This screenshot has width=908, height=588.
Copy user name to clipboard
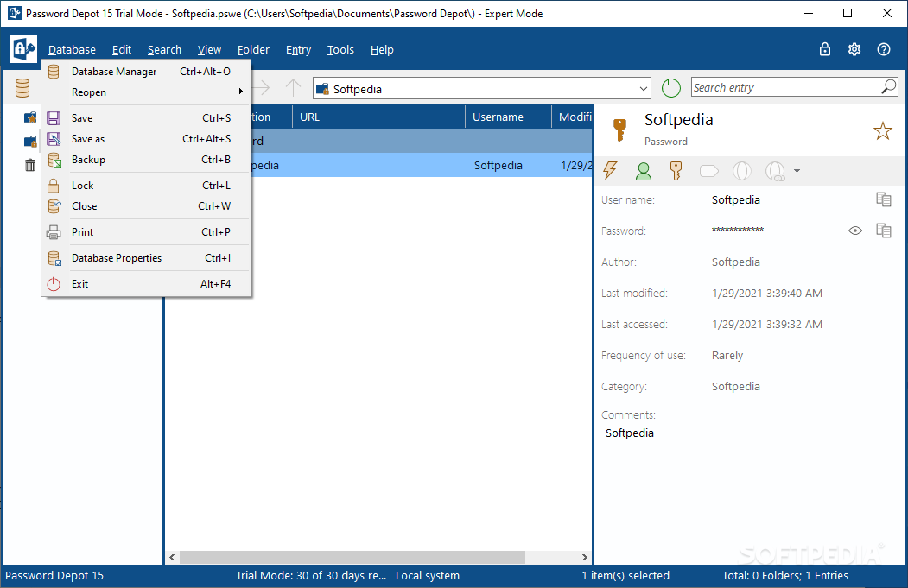(x=884, y=199)
